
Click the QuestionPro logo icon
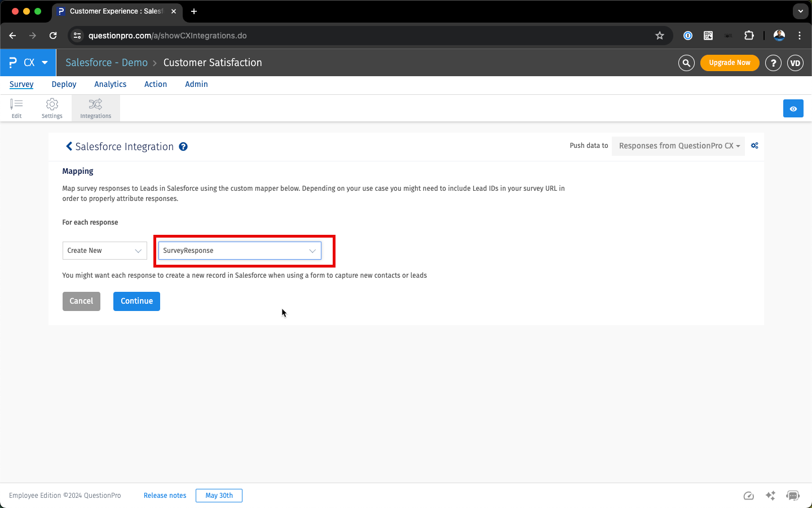click(13, 63)
